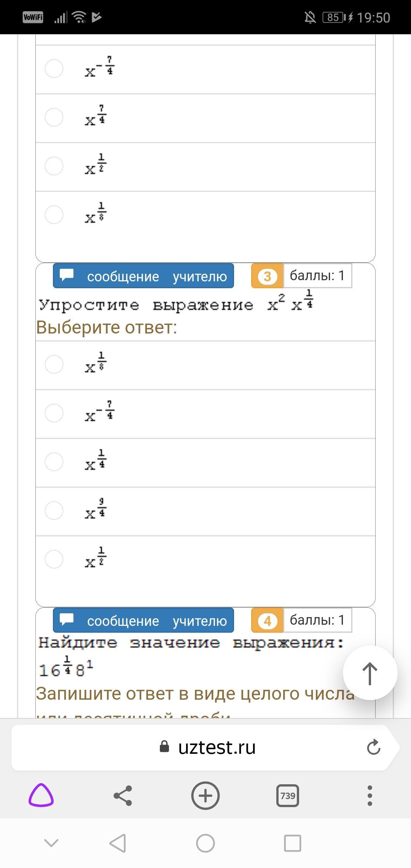Open the three-dot browser menu

coord(370,795)
